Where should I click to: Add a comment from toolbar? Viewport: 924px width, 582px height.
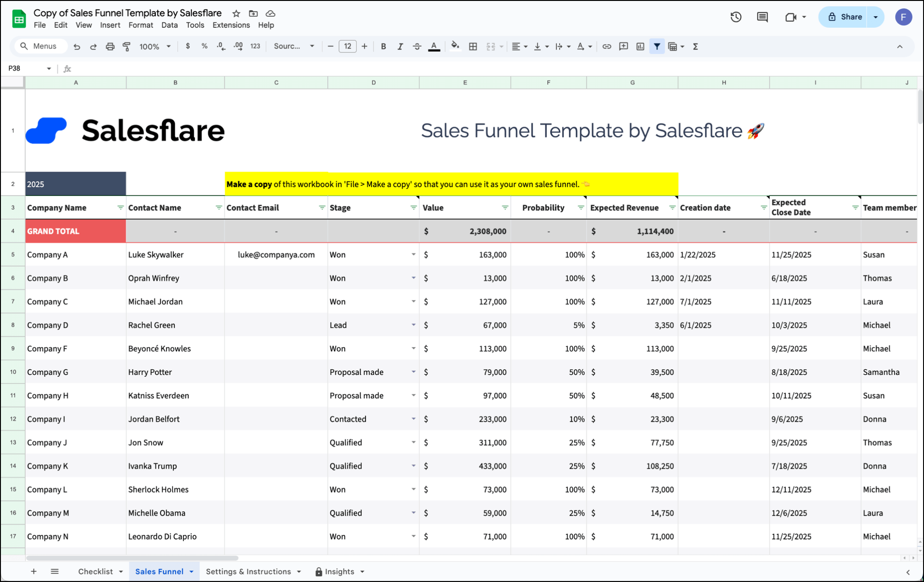(x=624, y=46)
